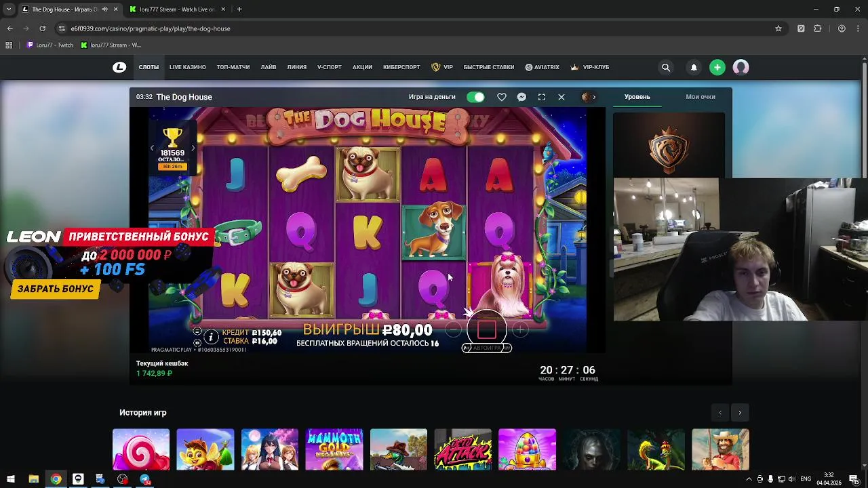This screenshot has height=488, width=868.
Task: Open the 'Уровень' tab
Action: 637,97
